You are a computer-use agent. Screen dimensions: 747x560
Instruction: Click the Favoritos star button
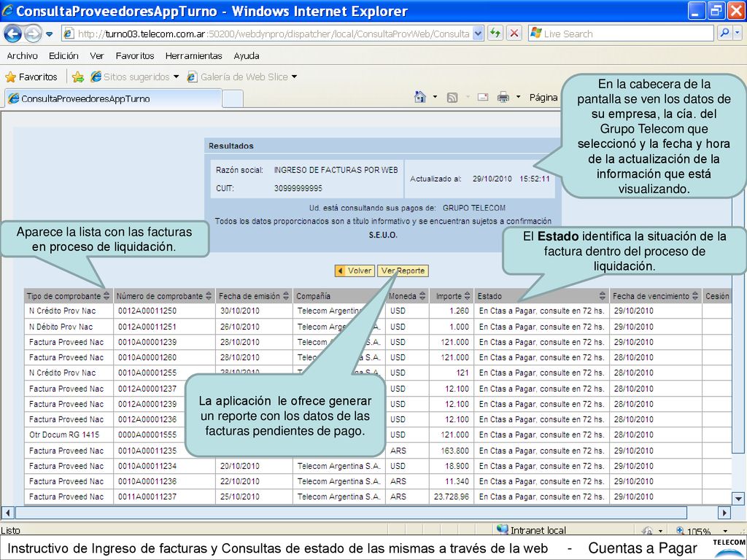[31, 77]
